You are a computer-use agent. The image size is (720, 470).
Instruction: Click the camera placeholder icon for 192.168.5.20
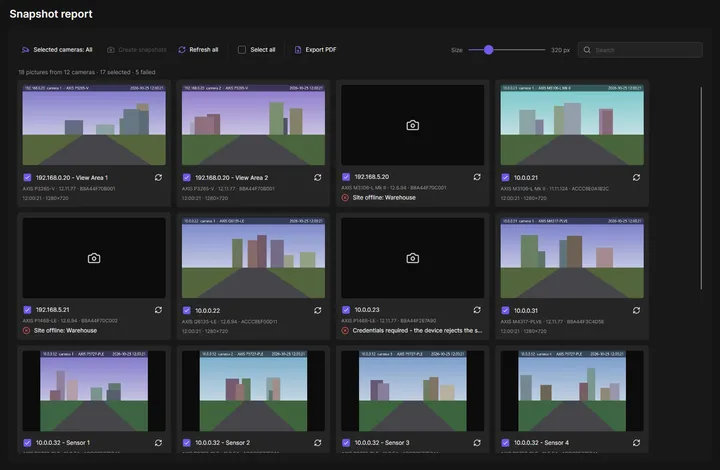point(413,125)
